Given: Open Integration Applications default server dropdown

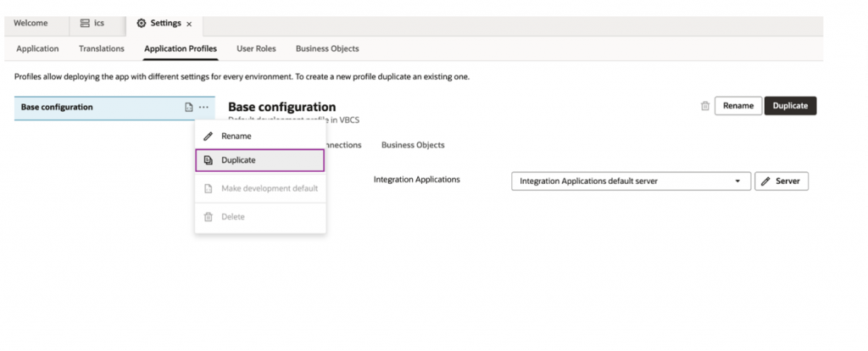Looking at the screenshot, I should tap(631, 181).
